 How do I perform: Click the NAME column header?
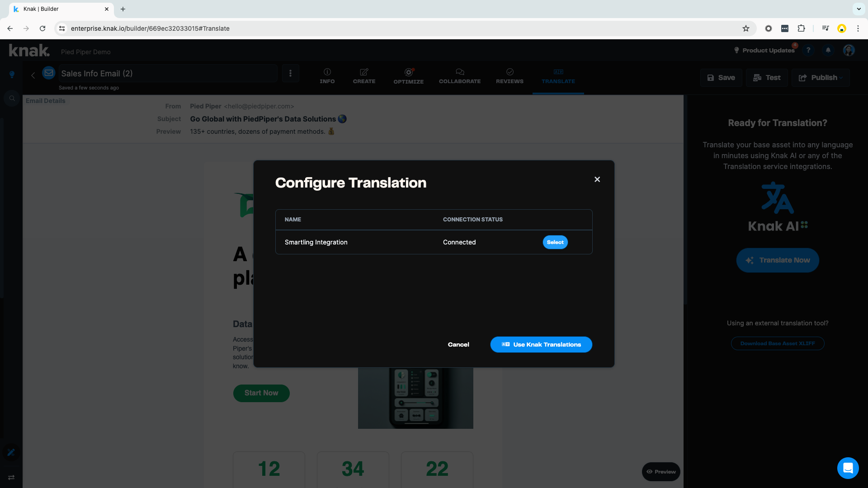[x=293, y=220]
